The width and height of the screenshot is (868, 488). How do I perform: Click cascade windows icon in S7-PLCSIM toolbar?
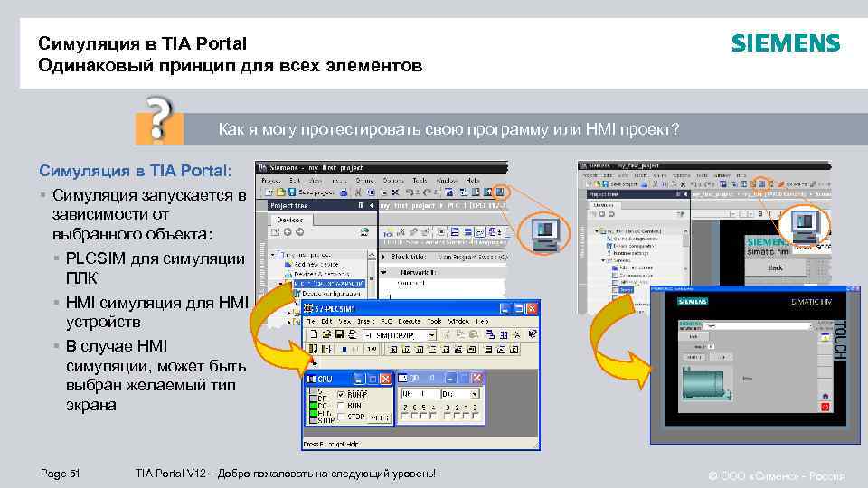click(490, 334)
